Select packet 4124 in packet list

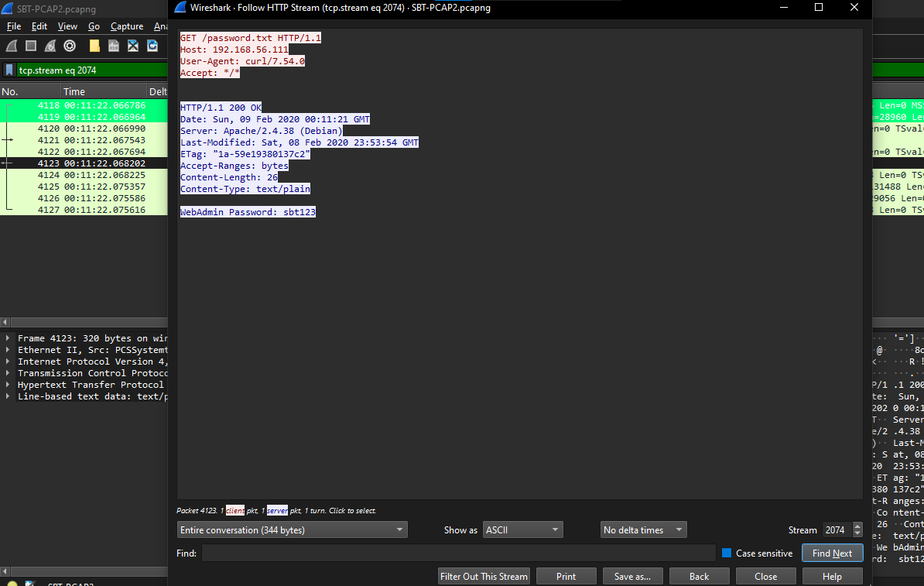84,175
